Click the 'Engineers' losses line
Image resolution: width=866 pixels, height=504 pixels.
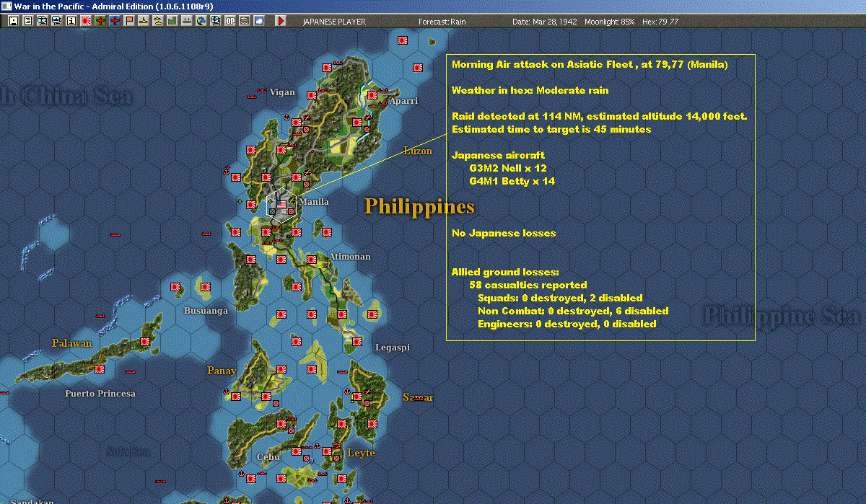[567, 324]
